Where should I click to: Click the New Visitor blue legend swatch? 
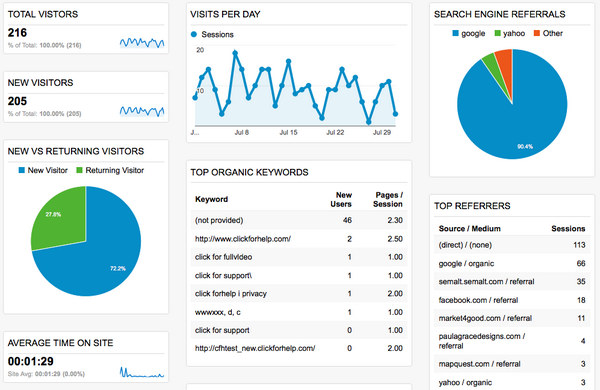click(22, 170)
